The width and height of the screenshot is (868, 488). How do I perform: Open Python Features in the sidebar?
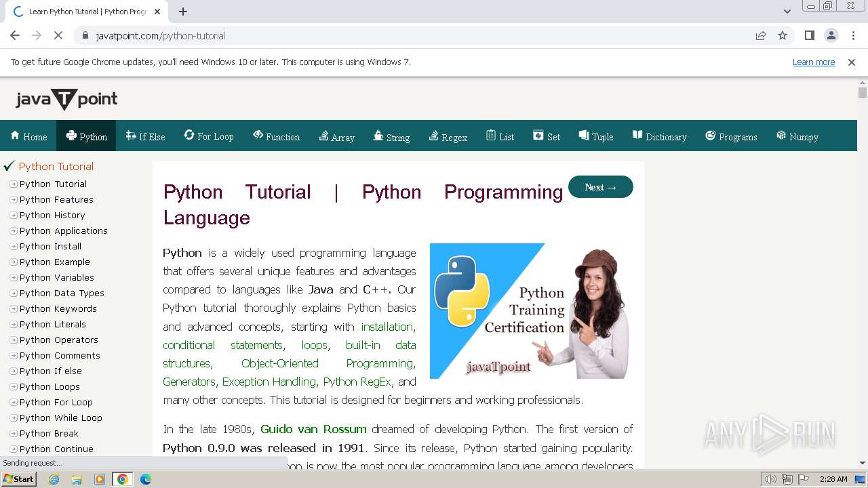pyautogui.click(x=56, y=200)
